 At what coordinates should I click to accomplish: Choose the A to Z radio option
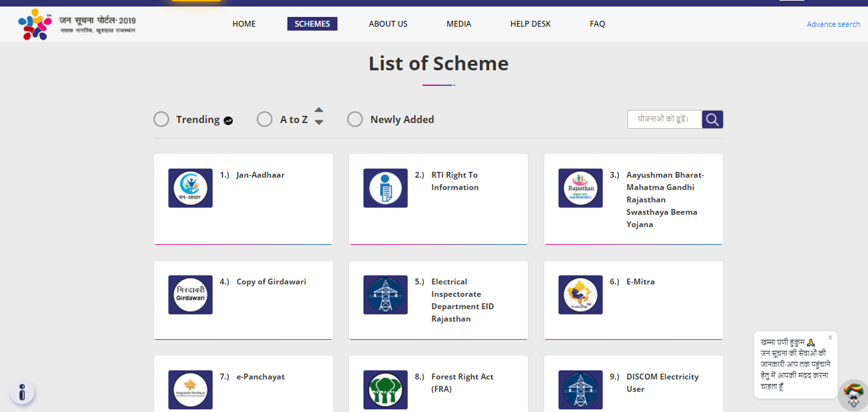[x=265, y=120]
